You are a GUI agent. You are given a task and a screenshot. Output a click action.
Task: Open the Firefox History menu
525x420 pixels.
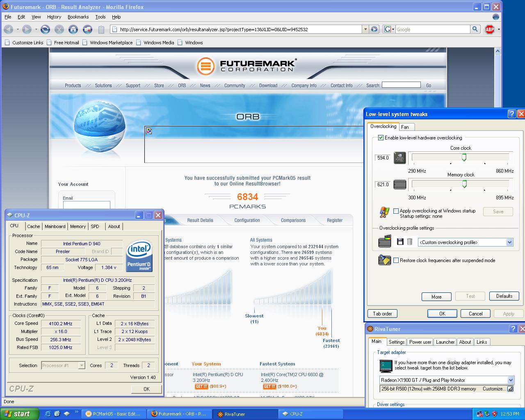(x=54, y=17)
